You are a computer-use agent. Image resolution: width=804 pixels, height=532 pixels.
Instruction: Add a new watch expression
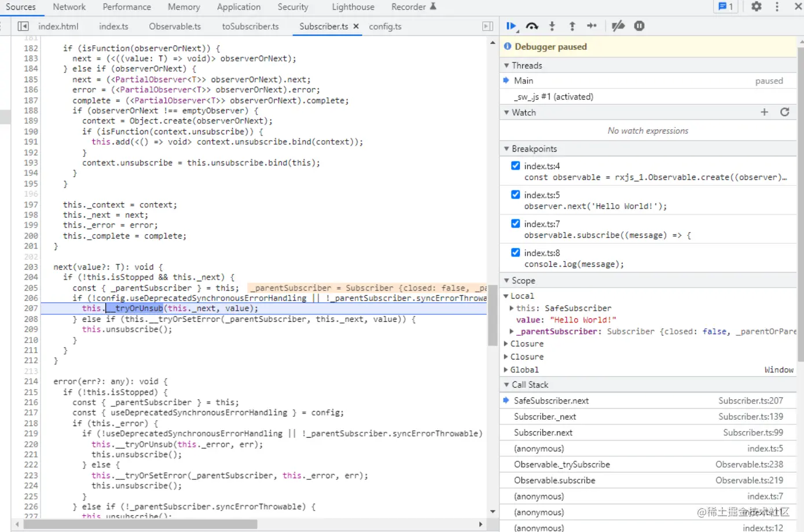[x=764, y=112]
